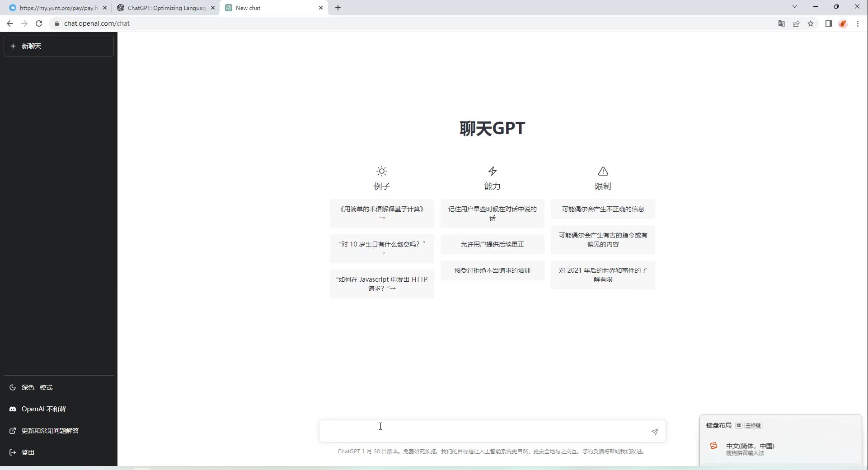
Task: Reload the current page
Action: pos(39,23)
